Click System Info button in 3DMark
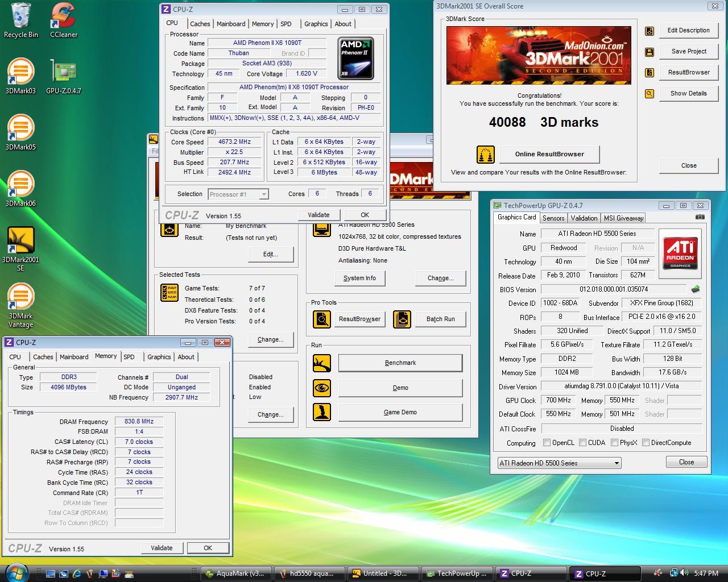This screenshot has width=728, height=582. click(359, 278)
